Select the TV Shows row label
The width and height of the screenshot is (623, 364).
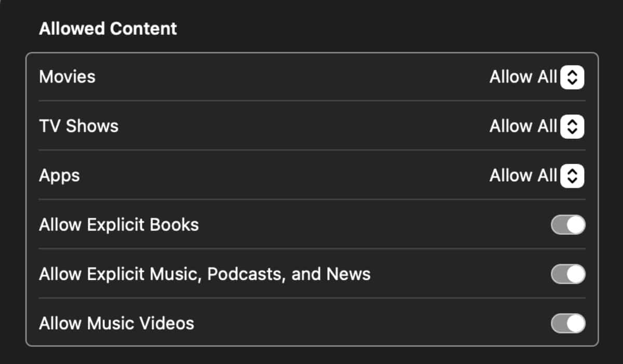pyautogui.click(x=79, y=126)
